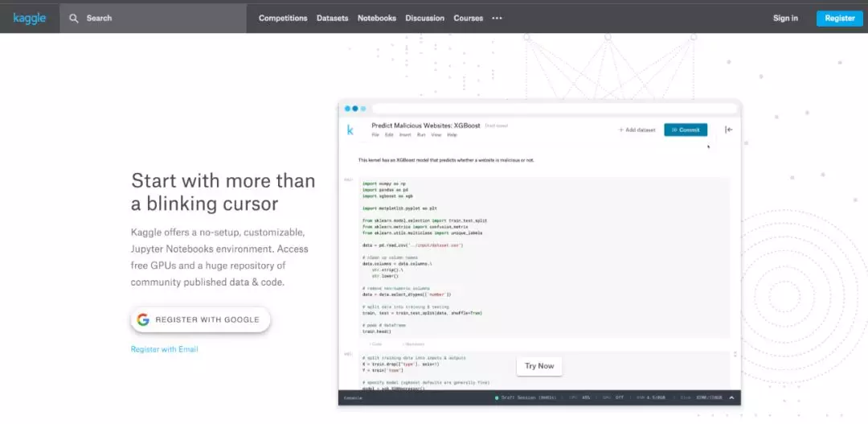Open the Discussion section
Image resolution: width=868 pixels, height=424 pixels.
pos(424,19)
